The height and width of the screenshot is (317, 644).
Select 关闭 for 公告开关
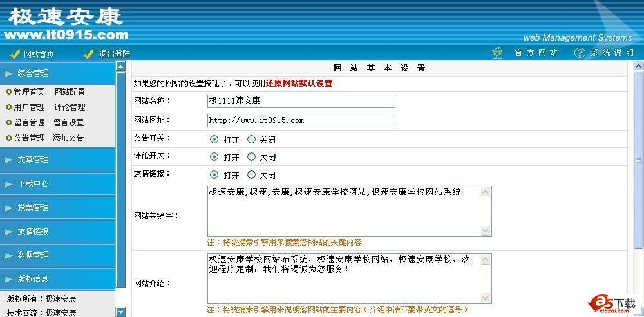click(251, 140)
